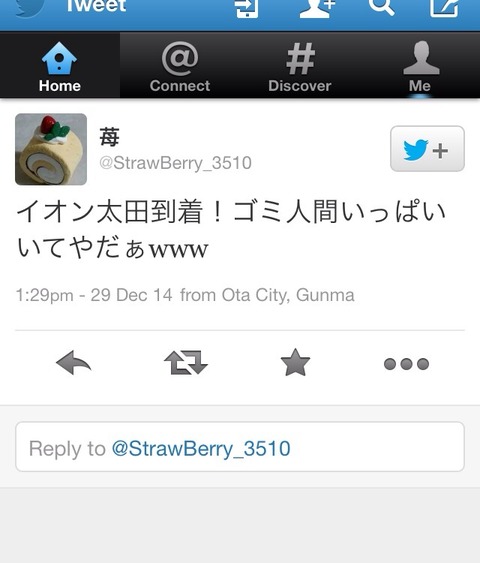Follow @StrawBerry_3510 with the bird plus button
This screenshot has width=480, height=563.
point(427,149)
